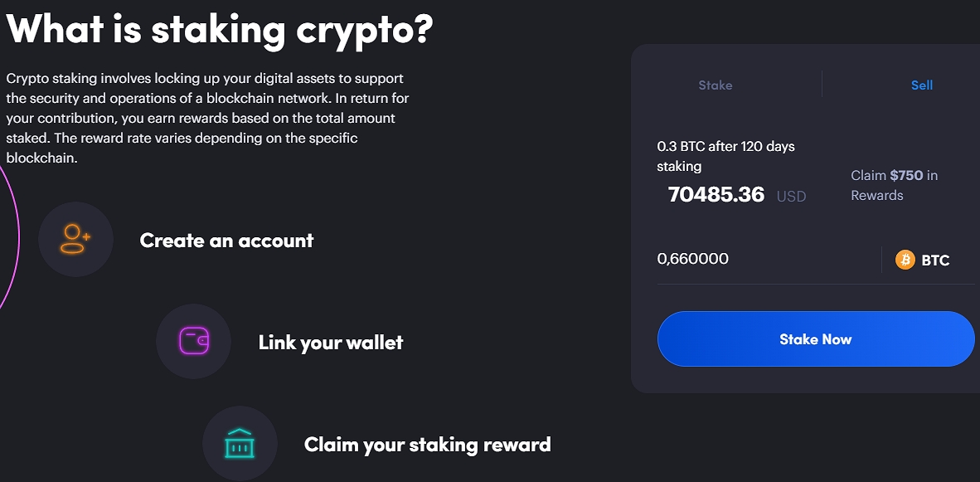
Task: Click the green bank building icon
Action: (240, 444)
